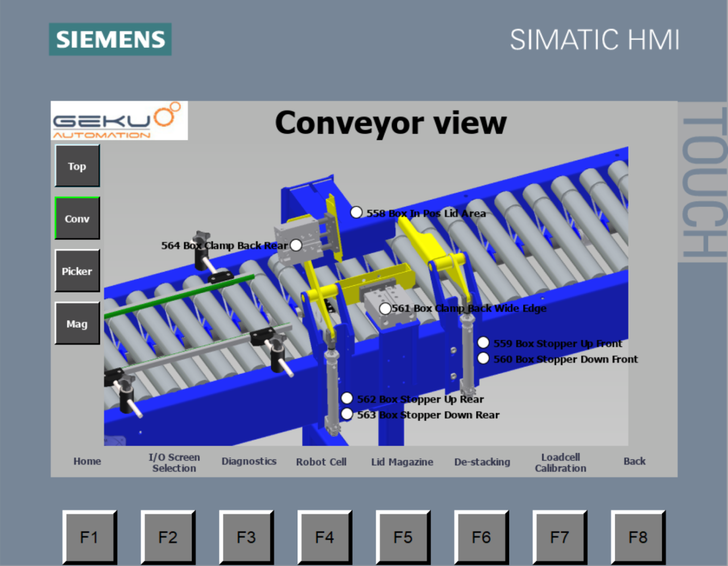This screenshot has width=728, height=566.
Task: Select the 560 Box Stopper Down Front indicator
Action: pyautogui.click(x=483, y=358)
